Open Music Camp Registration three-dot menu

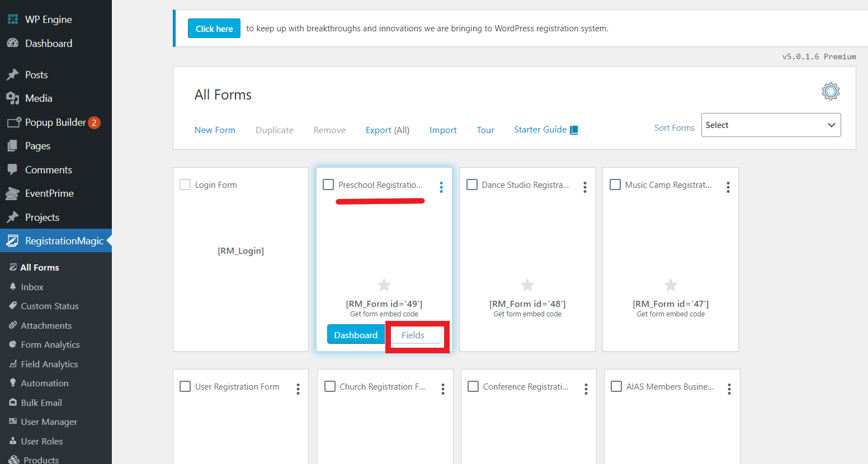click(728, 187)
